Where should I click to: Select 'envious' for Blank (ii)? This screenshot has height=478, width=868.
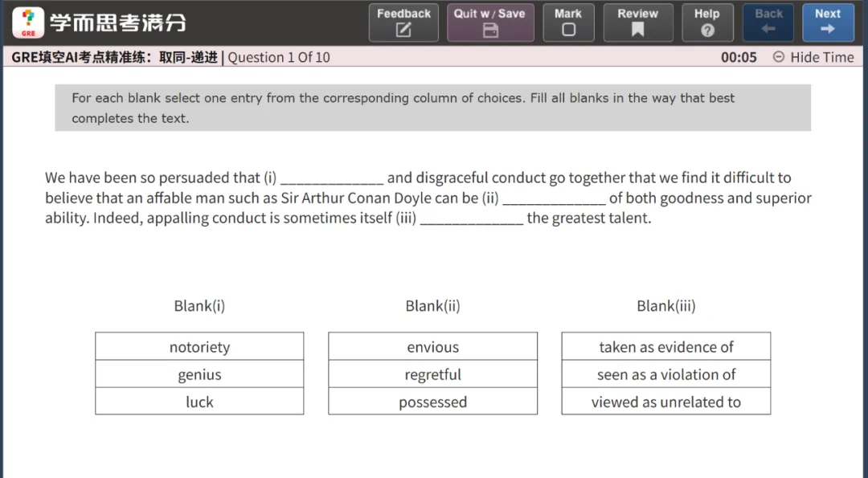(432, 347)
